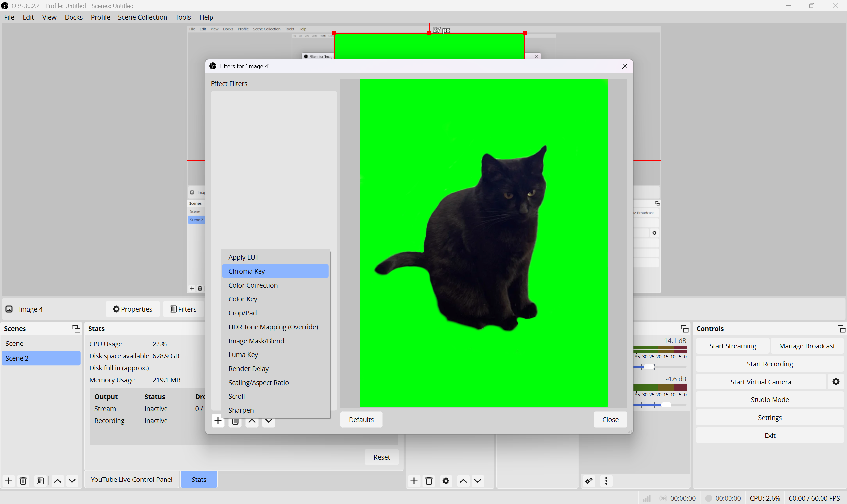Pop out the Scenes dock

point(76,328)
